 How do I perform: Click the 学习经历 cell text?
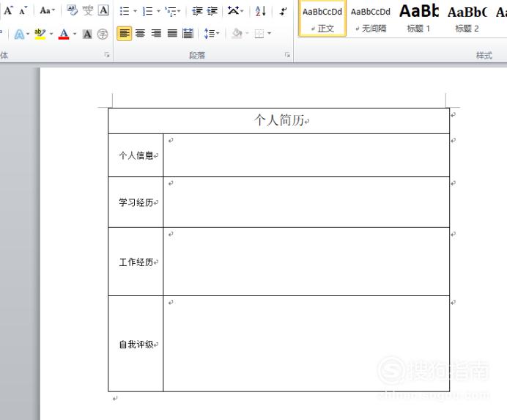point(136,202)
